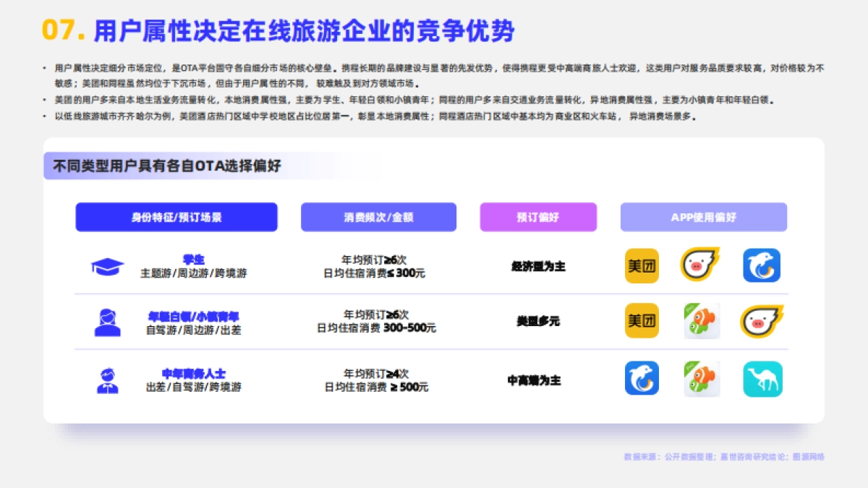Select the 中年商务人士 label link

[193, 373]
